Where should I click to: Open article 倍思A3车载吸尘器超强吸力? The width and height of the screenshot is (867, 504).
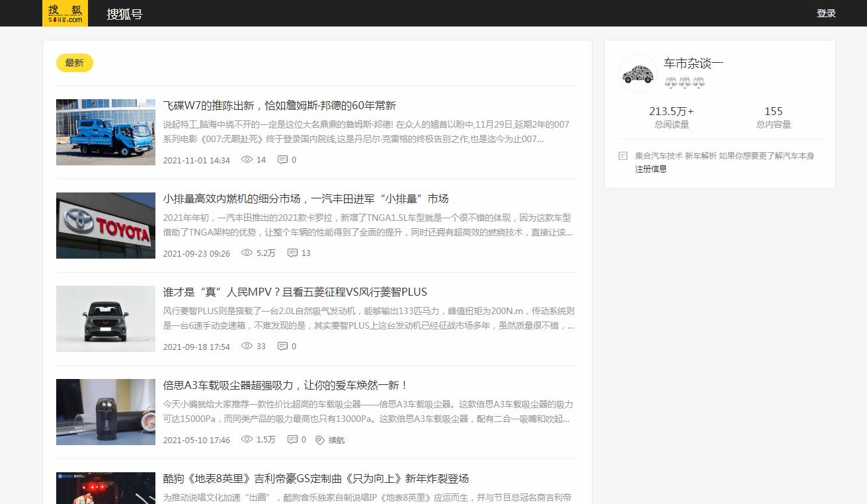286,385
